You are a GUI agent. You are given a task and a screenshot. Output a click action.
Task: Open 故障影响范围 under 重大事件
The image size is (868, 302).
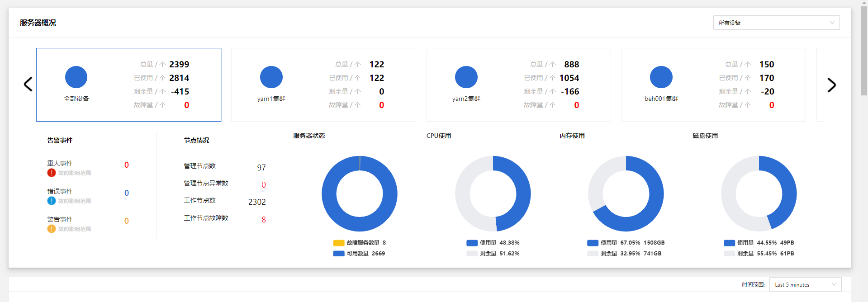tap(75, 173)
